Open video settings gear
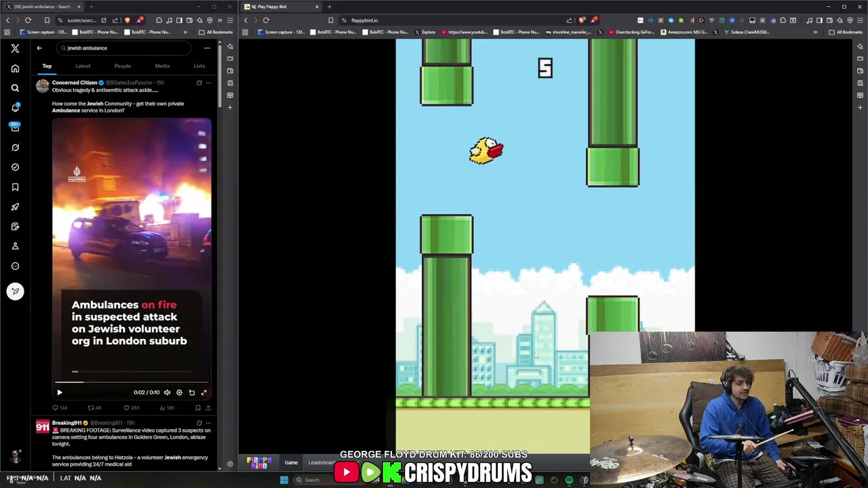 179,392
